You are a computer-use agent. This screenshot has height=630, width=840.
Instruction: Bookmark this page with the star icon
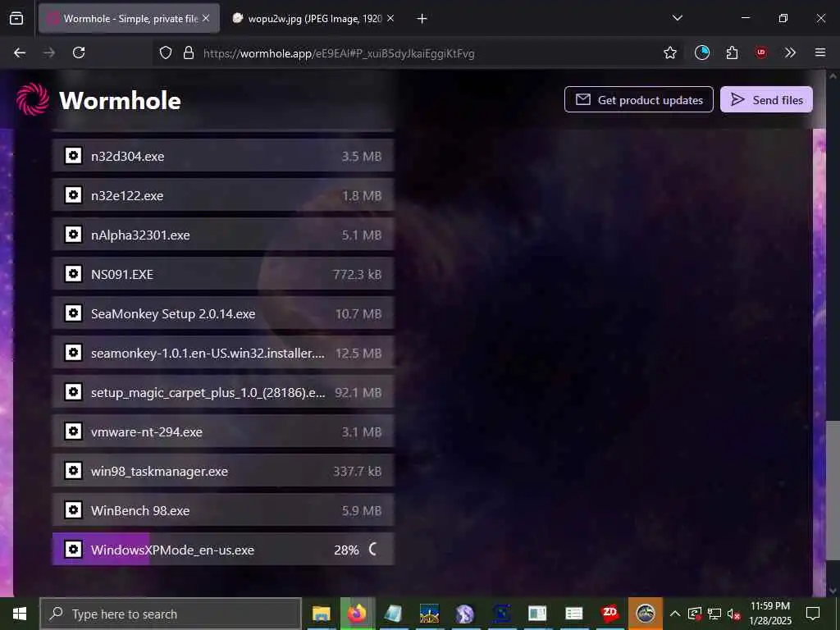pos(669,52)
